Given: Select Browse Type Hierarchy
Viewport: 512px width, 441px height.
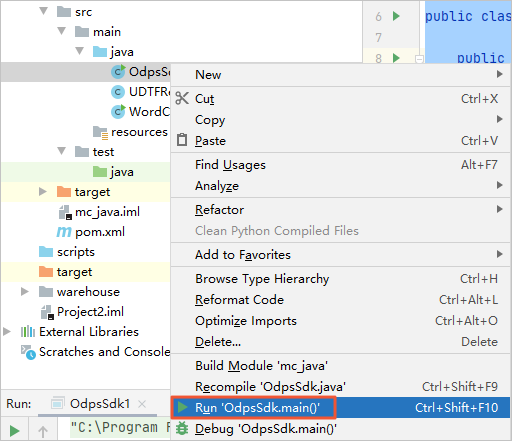Looking at the screenshot, I should click(x=341, y=279).
